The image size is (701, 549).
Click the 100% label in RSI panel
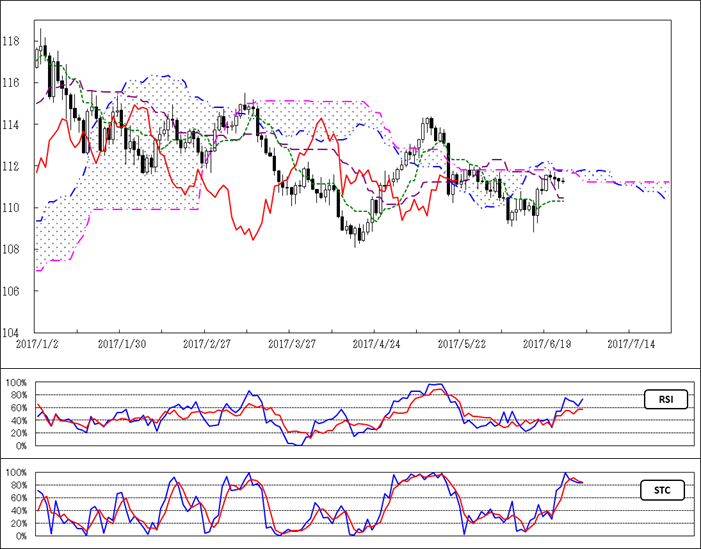point(15,383)
